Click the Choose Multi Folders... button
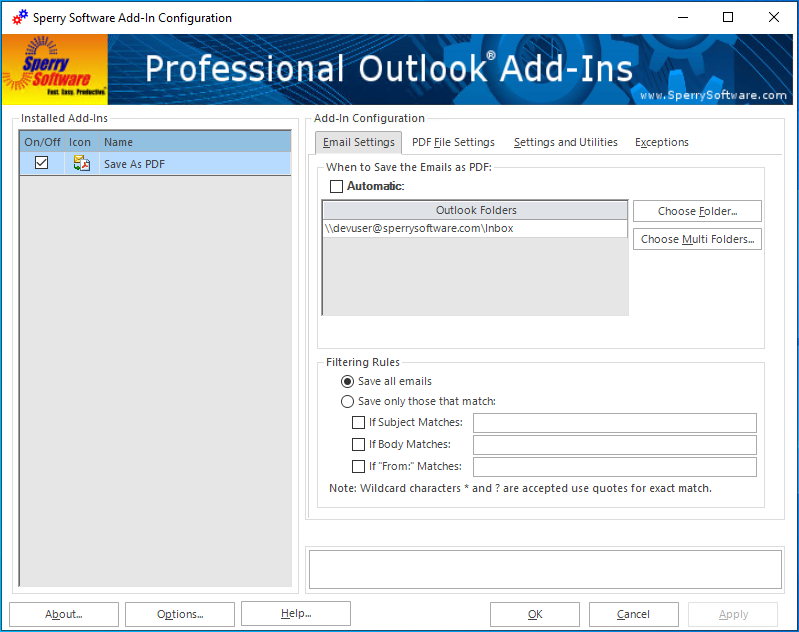Image resolution: width=799 pixels, height=632 pixels. click(x=697, y=239)
